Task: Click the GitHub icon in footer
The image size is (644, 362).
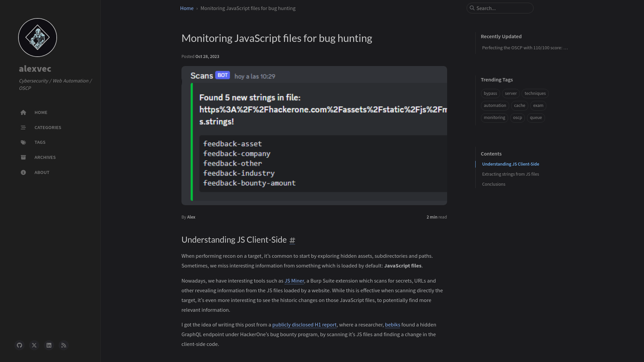Action: pyautogui.click(x=19, y=345)
